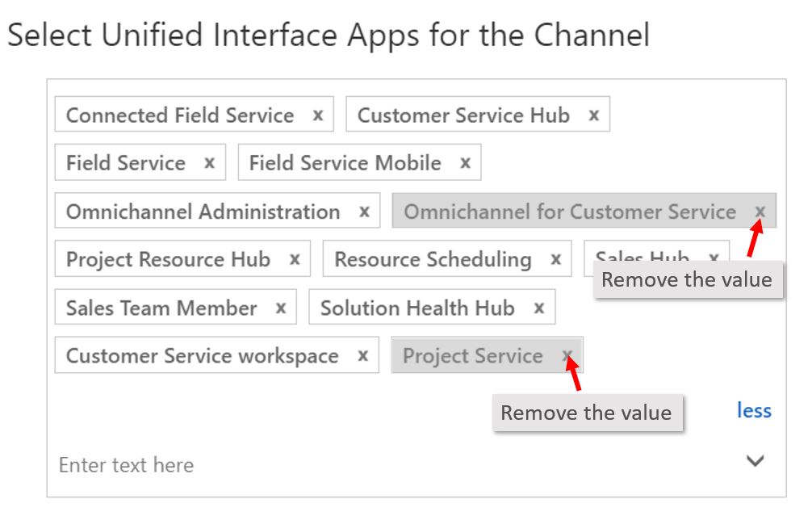The image size is (812, 524).
Task: Select the 'Omnichannel Administration' tag text
Action: [x=203, y=212]
